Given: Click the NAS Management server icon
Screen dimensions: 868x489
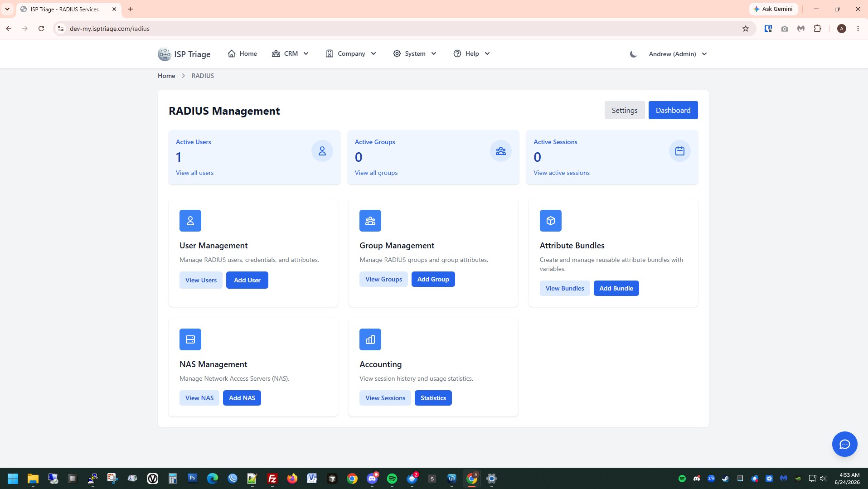Looking at the screenshot, I should coord(190,339).
